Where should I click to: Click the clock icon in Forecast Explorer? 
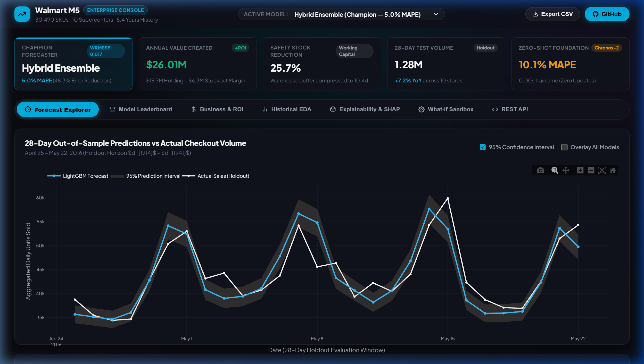click(28, 109)
